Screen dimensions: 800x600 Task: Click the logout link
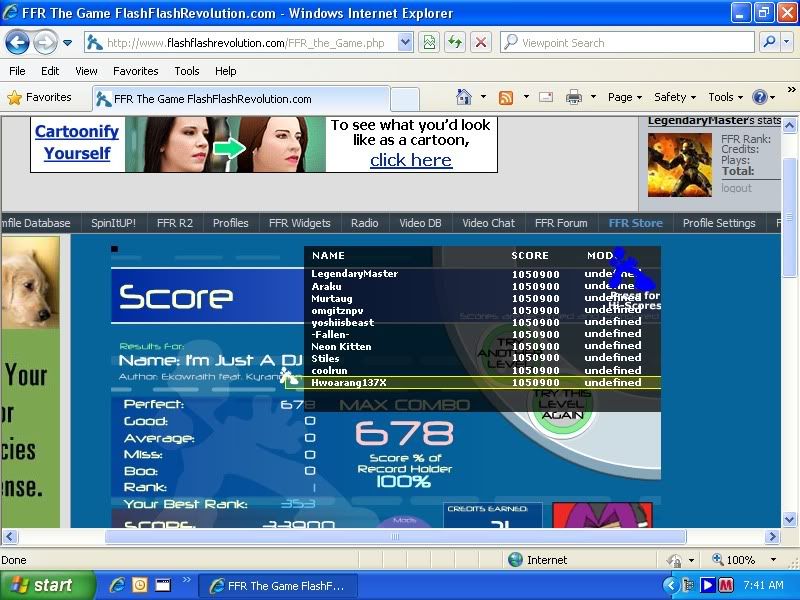pos(736,188)
